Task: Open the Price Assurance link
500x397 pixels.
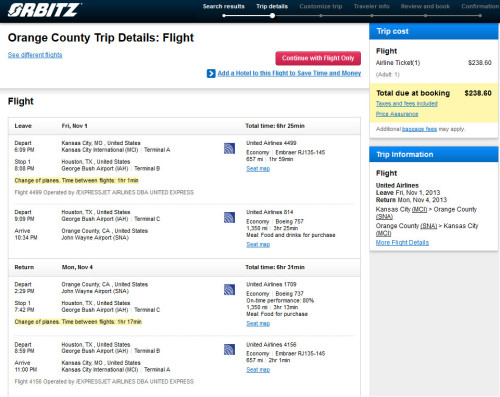Action: pyautogui.click(x=397, y=114)
